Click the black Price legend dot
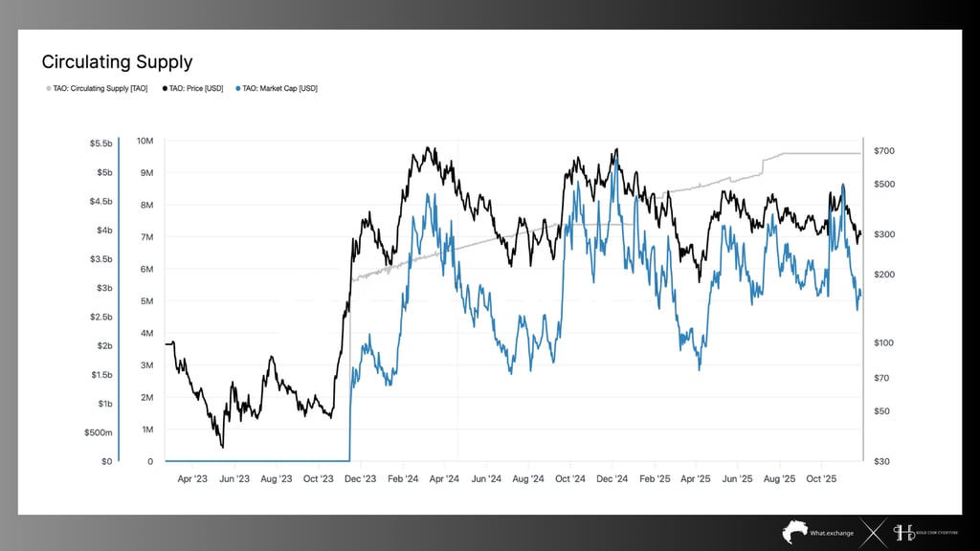This screenshot has width=980, height=551. click(x=165, y=89)
